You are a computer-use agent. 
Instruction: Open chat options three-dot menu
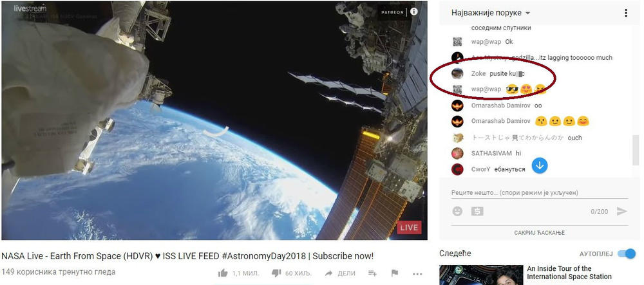coord(626,13)
